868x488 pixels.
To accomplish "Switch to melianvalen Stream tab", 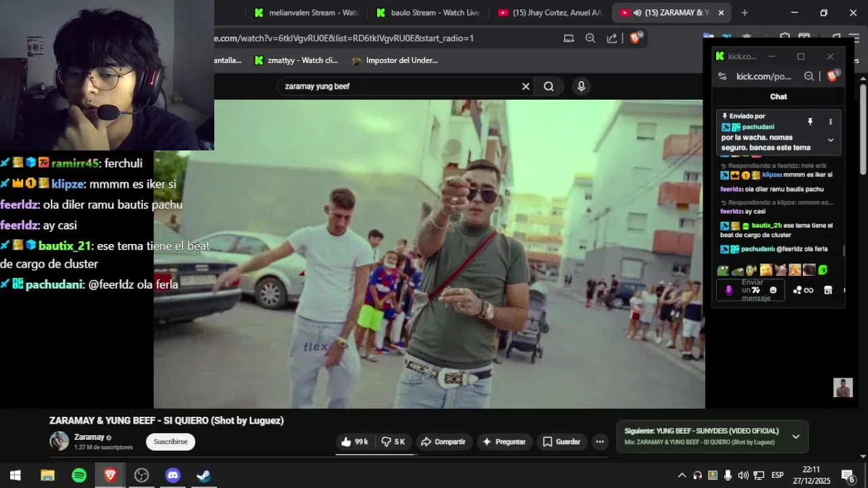I will [307, 13].
